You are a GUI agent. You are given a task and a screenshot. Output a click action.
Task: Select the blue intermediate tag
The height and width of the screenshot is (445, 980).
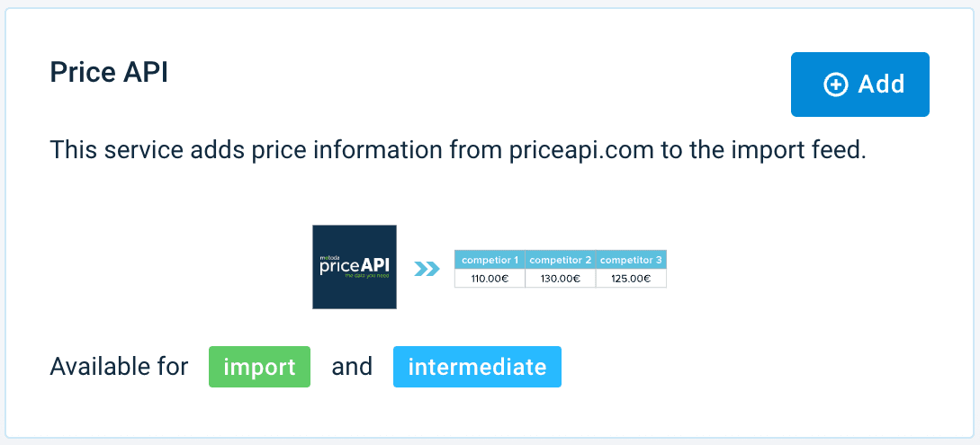click(477, 367)
